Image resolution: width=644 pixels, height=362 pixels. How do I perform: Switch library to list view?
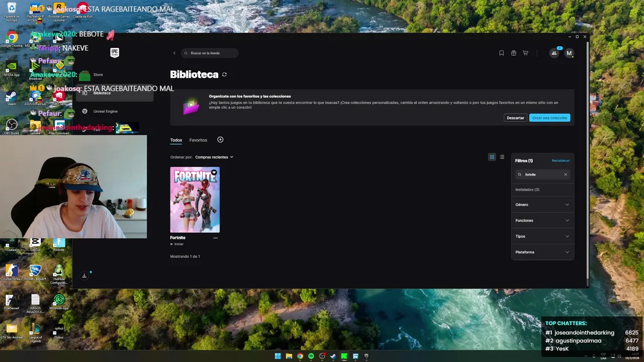coord(502,157)
